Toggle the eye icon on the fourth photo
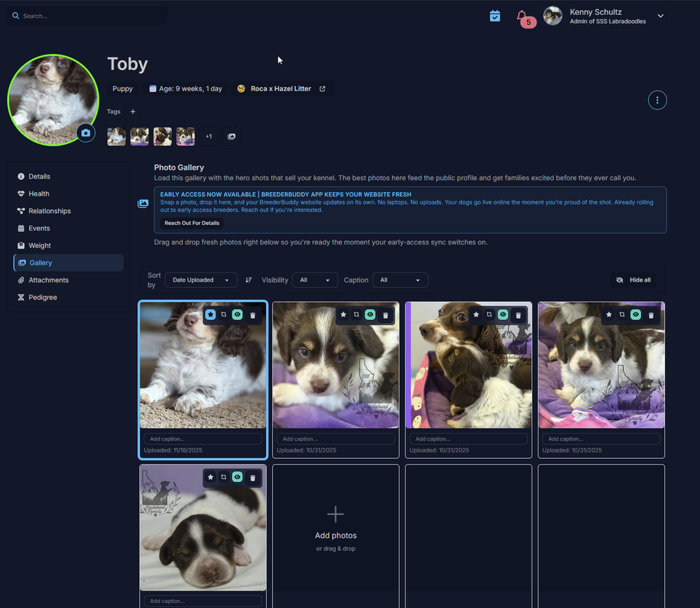 tap(636, 315)
